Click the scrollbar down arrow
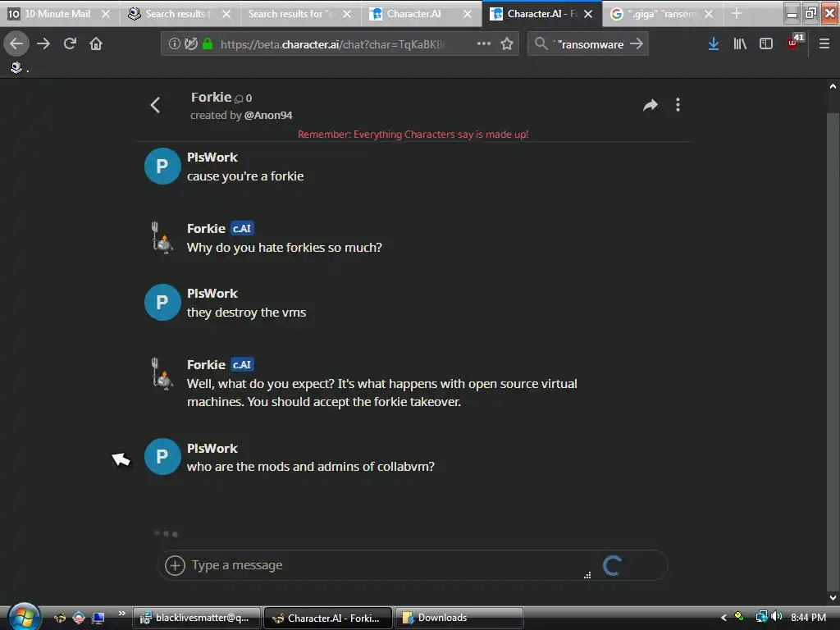The image size is (840, 630). point(833,598)
